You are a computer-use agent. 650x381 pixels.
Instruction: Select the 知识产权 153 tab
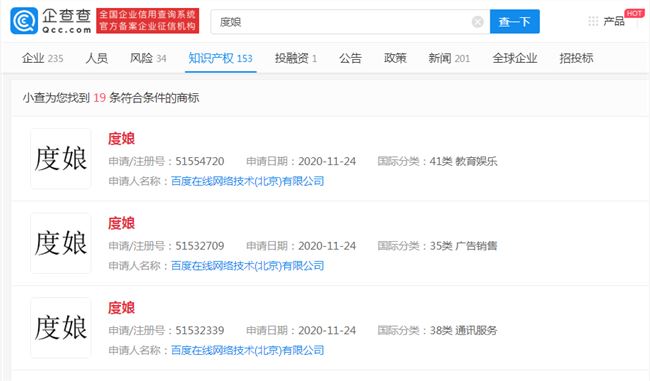tap(221, 58)
